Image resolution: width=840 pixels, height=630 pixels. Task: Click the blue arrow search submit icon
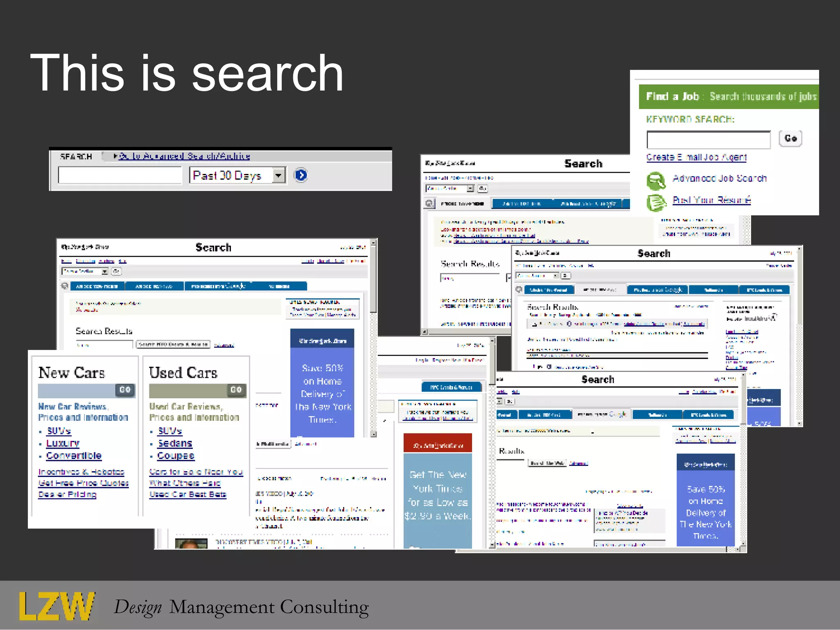pyautogui.click(x=301, y=176)
